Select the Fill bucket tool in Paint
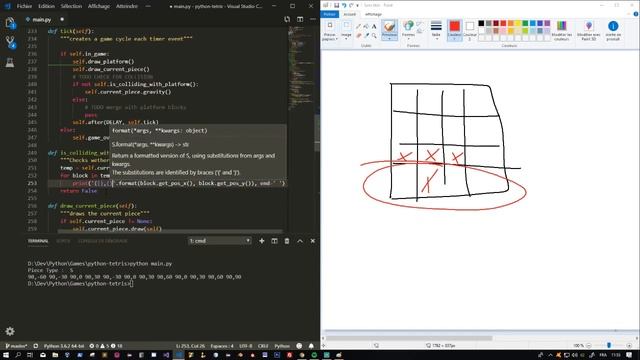The width and height of the screenshot is (640, 360). (x=366, y=27)
